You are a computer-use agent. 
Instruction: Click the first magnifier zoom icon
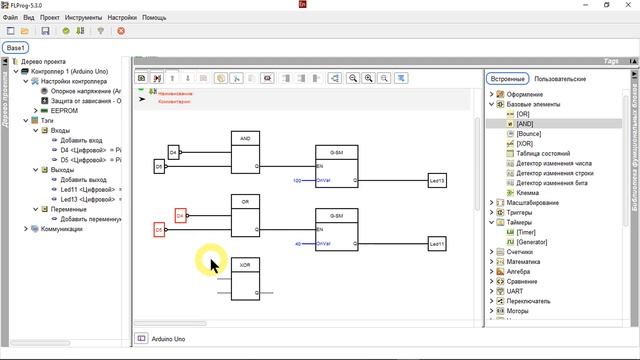(x=353, y=78)
